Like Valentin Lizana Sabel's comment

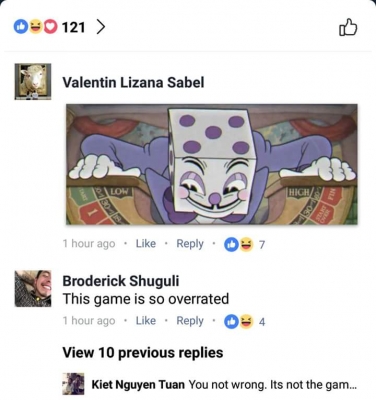point(146,244)
